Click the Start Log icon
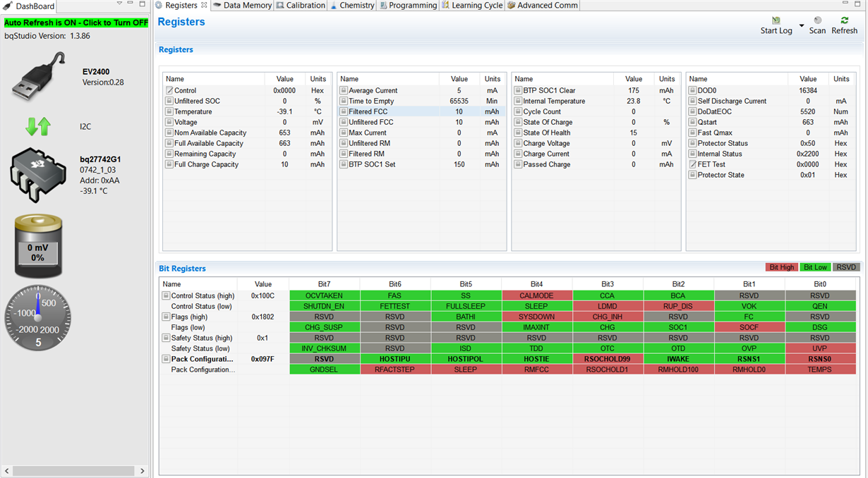The image size is (868, 478). point(776,21)
